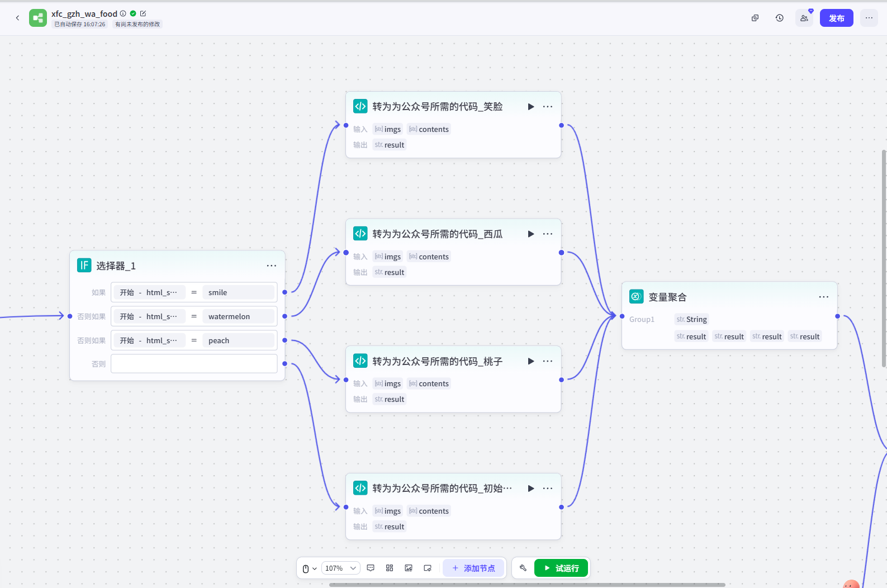Click the code icon of 西瓜 node
Viewport: 887px width, 588px height.
point(361,234)
